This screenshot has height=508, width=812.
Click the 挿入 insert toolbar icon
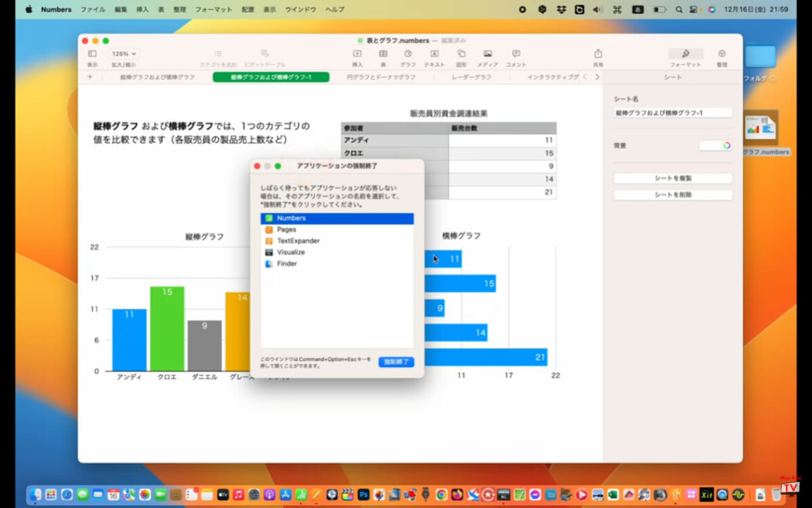coord(357,54)
